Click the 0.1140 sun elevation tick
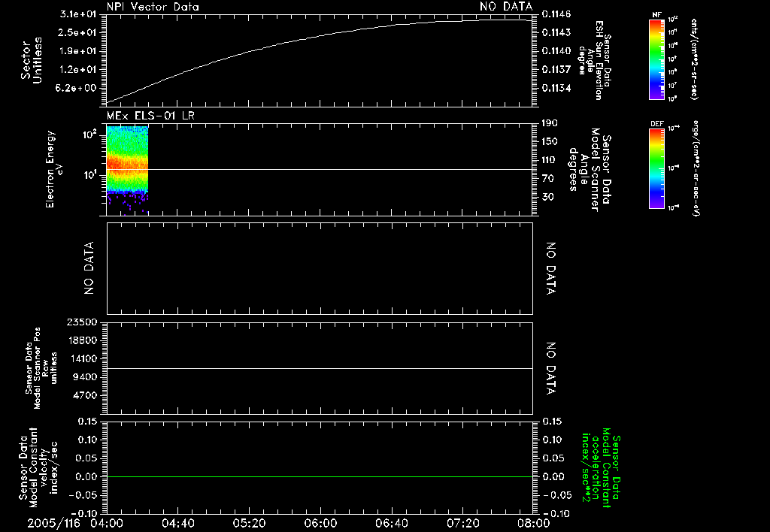The image size is (770, 532). [x=556, y=51]
